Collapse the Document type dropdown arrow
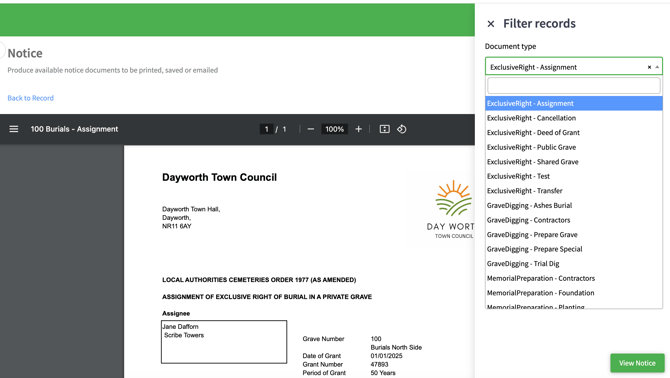This screenshot has height=378, width=670. [x=657, y=67]
